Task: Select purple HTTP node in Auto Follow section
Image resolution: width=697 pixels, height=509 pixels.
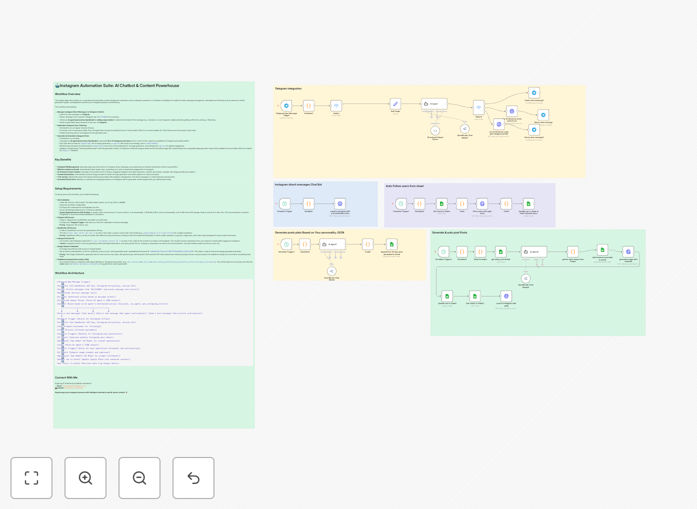Action: pos(482,204)
